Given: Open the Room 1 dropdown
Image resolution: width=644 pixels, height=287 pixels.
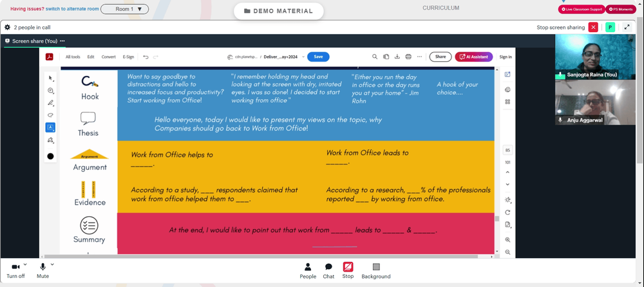Looking at the screenshot, I should click(x=124, y=9).
